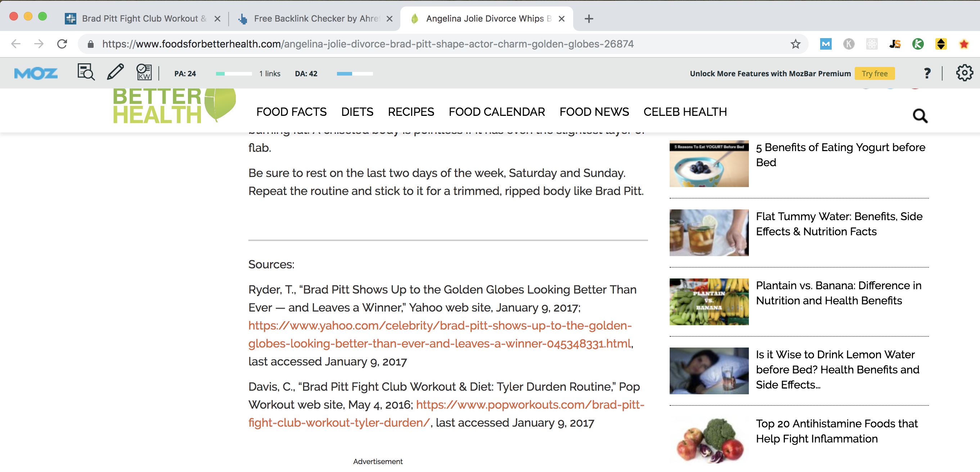This screenshot has width=980, height=472.
Task: Click the DA: 42 label
Action: pos(306,74)
